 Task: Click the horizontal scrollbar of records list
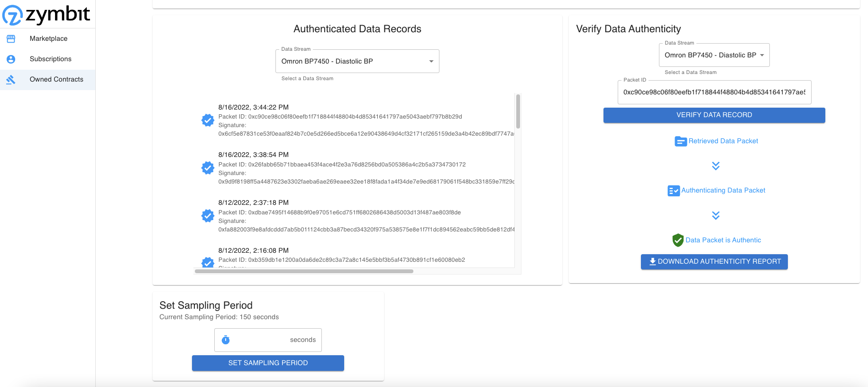click(304, 271)
